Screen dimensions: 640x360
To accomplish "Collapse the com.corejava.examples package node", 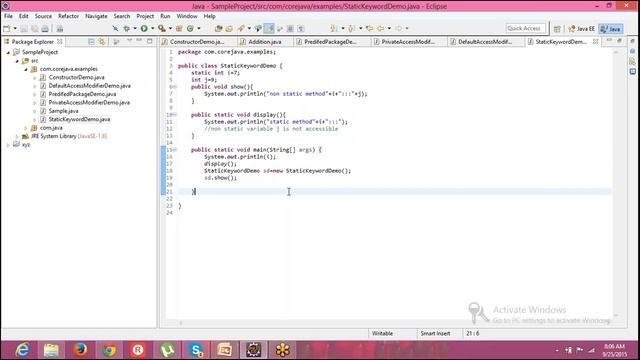I will point(26,69).
